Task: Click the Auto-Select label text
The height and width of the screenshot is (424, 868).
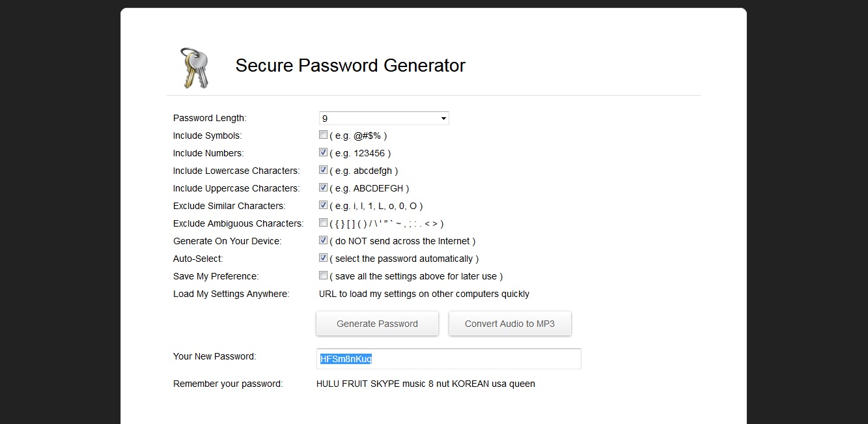Action: point(198,259)
